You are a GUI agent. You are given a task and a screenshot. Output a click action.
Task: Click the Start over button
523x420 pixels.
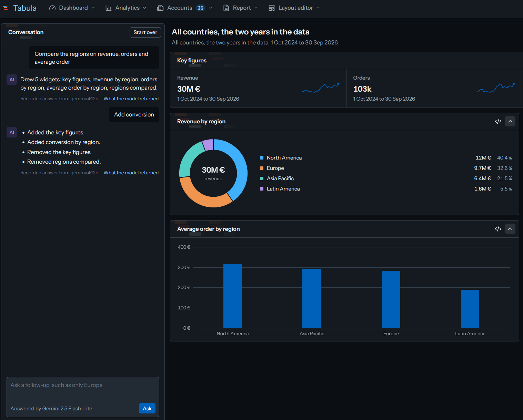(145, 32)
